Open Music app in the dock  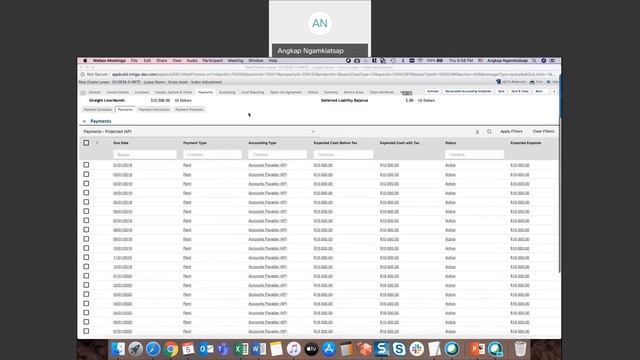pyautogui.click(x=293, y=349)
